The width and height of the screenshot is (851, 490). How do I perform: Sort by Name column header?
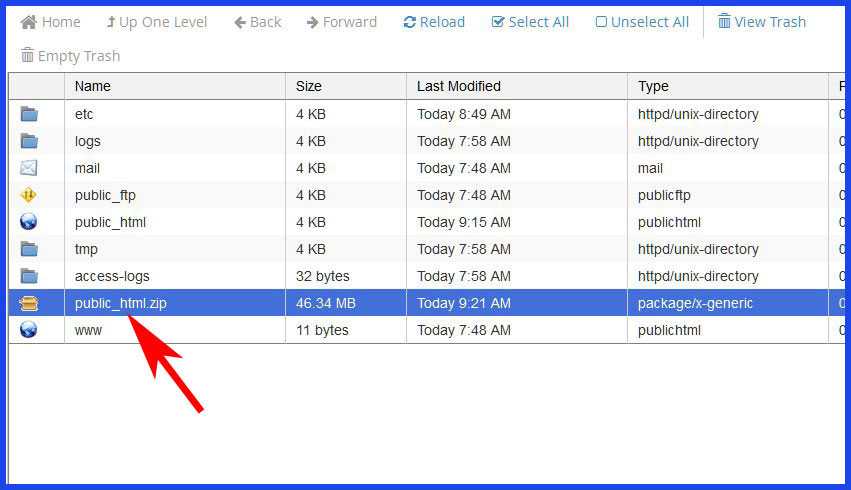tap(93, 86)
